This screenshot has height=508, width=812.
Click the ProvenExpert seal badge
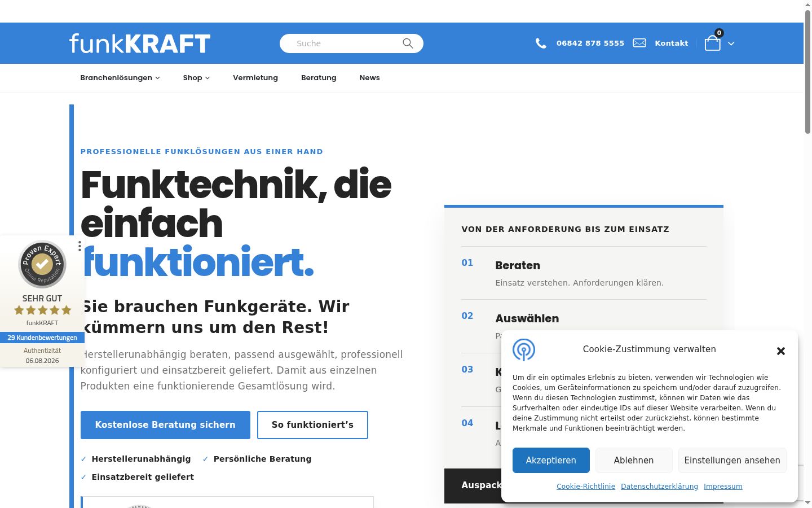(x=42, y=264)
